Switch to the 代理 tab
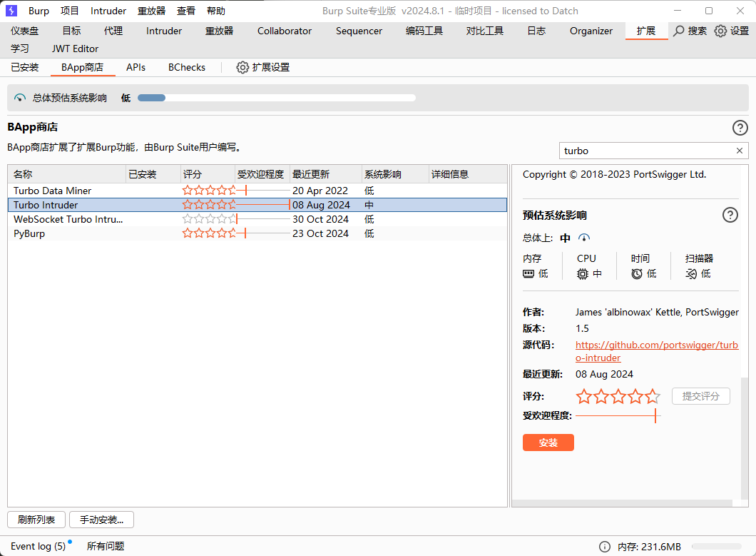 click(113, 31)
